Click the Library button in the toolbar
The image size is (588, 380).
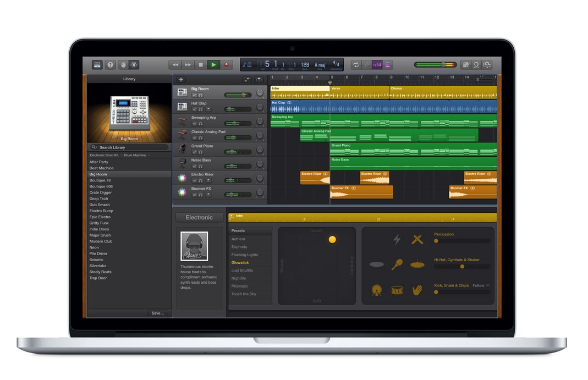(97, 65)
